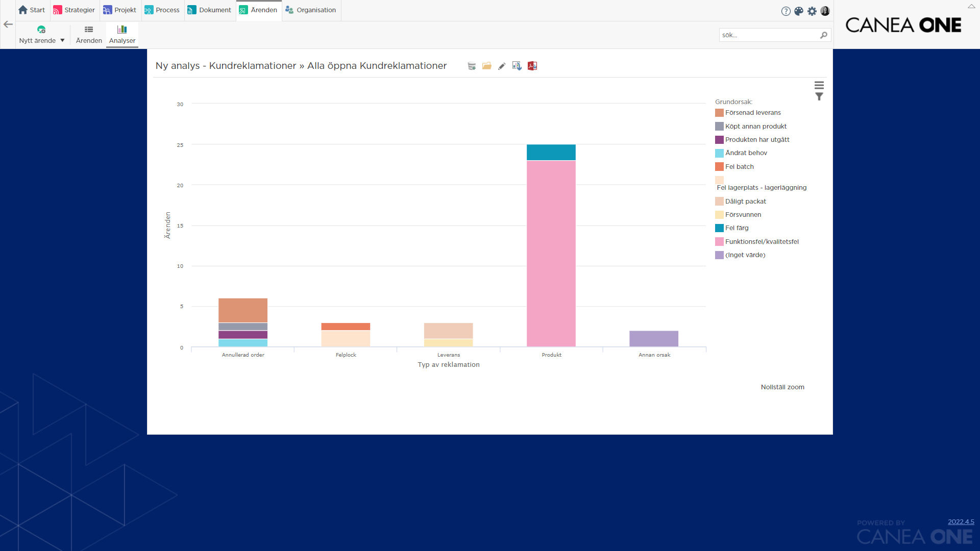Open the chart hamburger menu

[x=819, y=85]
